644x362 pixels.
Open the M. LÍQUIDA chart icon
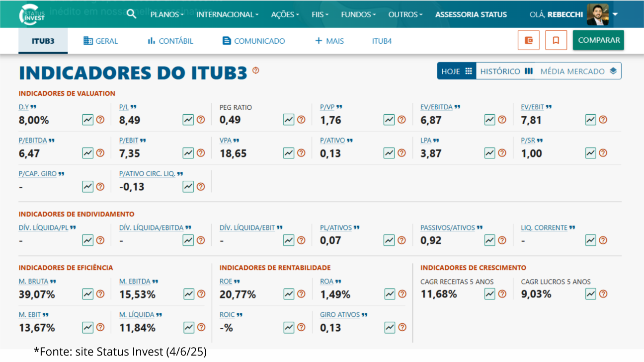[189, 327]
